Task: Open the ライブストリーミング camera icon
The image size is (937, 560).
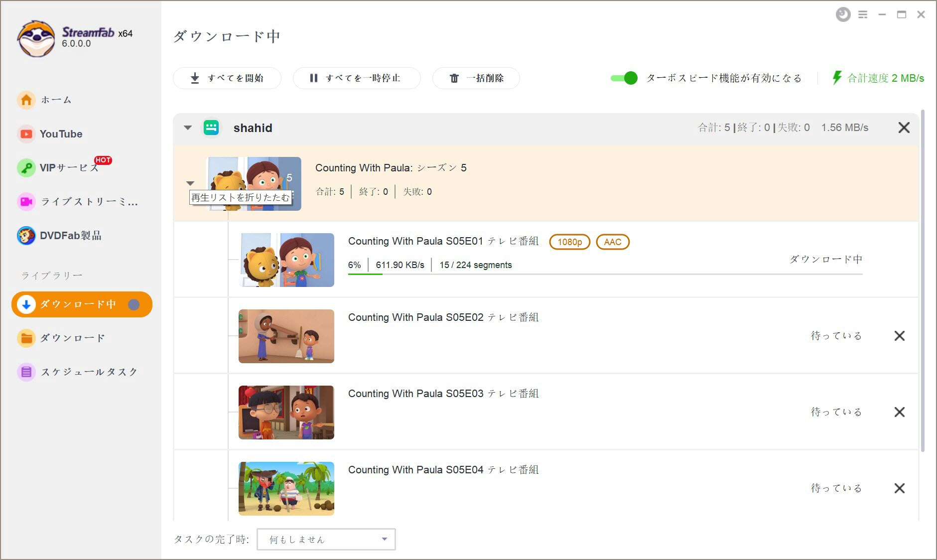Action: 26,202
